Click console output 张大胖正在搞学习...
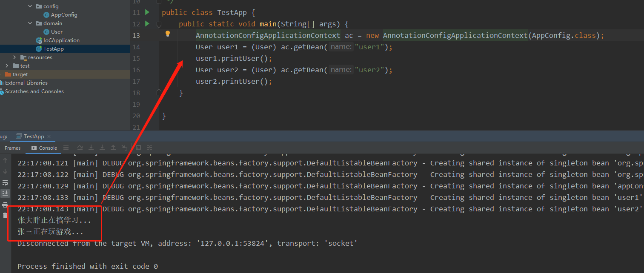644x273 pixels. coord(54,220)
